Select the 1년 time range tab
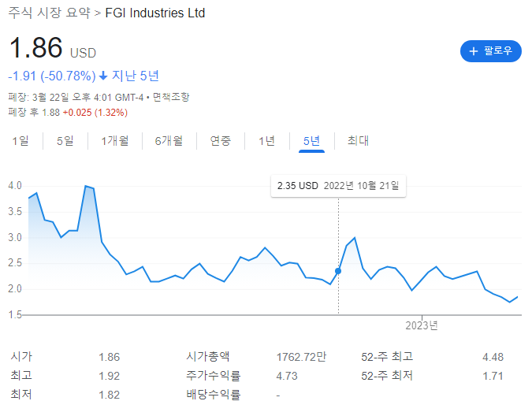532x401 pixels. pyautogui.click(x=266, y=140)
